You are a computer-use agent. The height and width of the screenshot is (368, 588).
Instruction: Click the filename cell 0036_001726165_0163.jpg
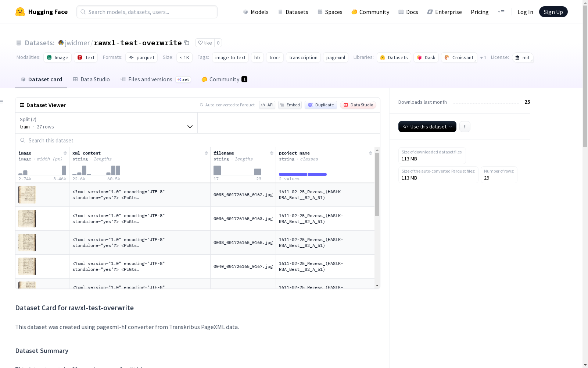[x=243, y=219]
